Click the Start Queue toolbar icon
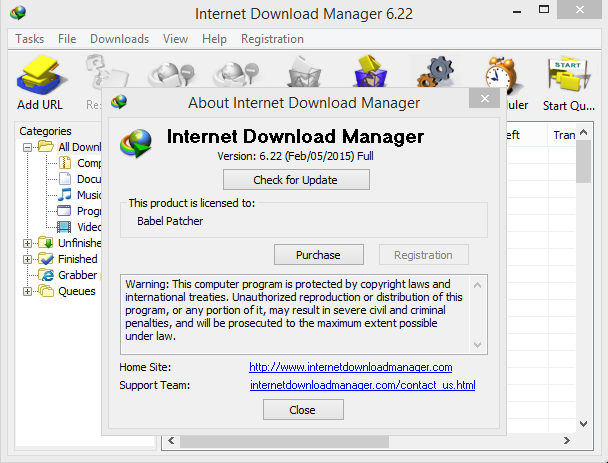Screen dimensions: 608x463 point(568,74)
